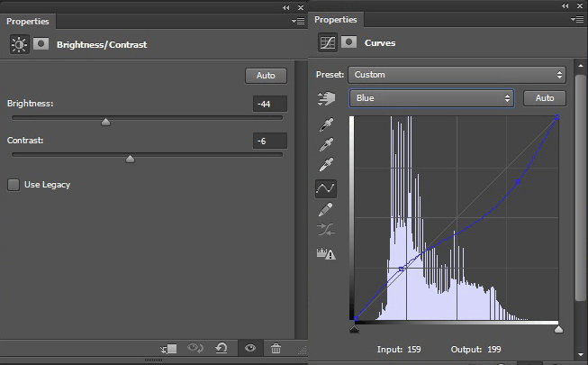Image resolution: width=588 pixels, height=365 pixels.
Task: Click the Preset label text
Action: point(330,74)
